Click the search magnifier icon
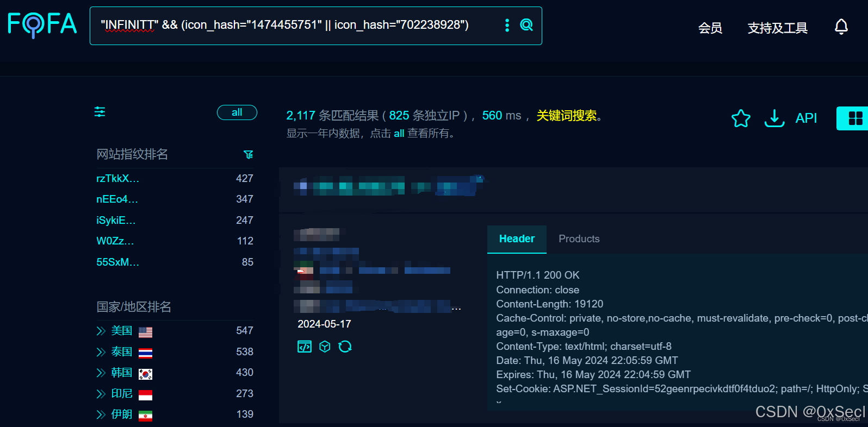This screenshot has width=868, height=427. tap(526, 25)
